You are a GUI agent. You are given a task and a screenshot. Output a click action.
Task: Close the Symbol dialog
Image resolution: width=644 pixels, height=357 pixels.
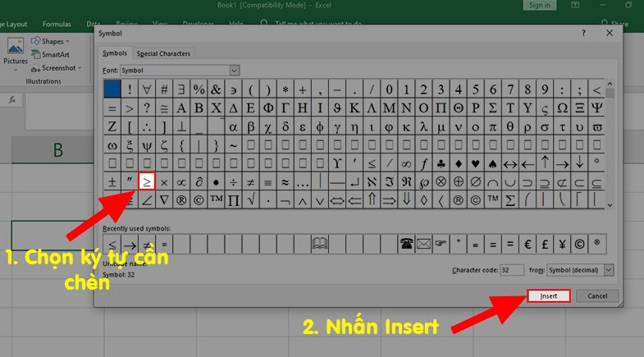[x=610, y=34]
